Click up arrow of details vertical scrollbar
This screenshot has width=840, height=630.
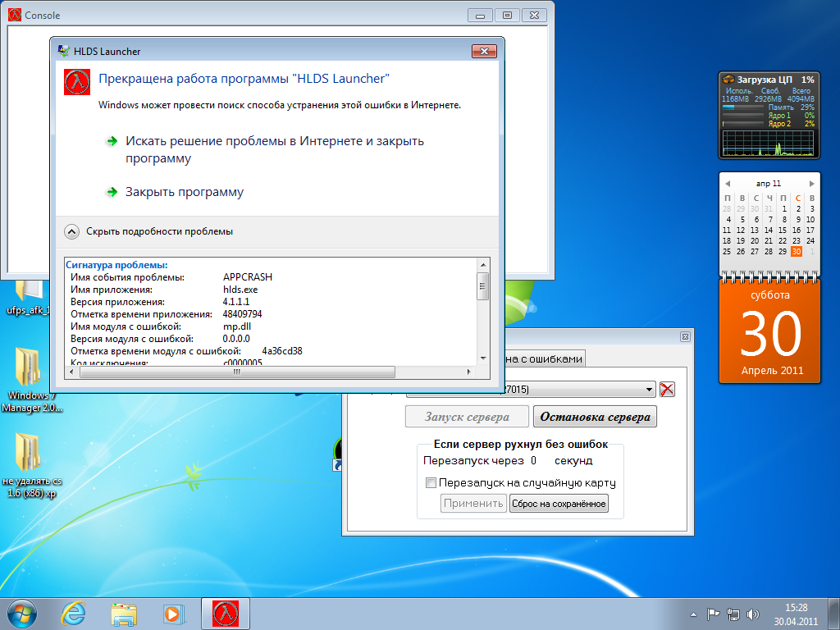(482, 265)
